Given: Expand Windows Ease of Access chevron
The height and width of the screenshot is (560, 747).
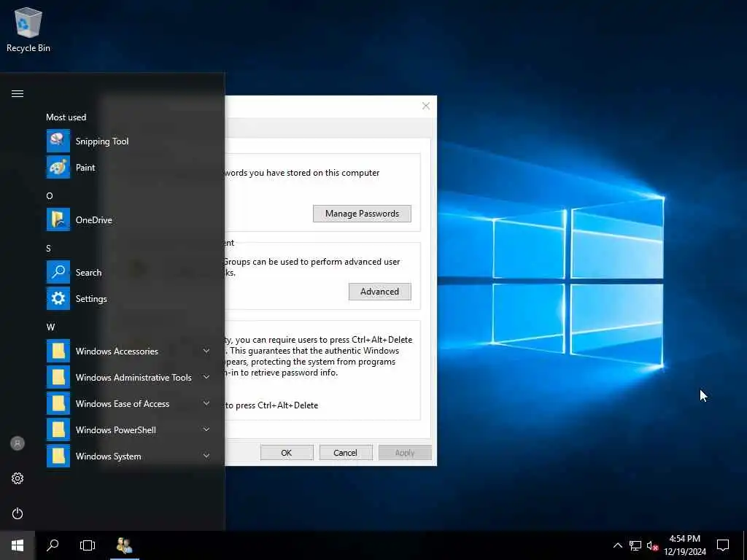Looking at the screenshot, I should point(206,403).
